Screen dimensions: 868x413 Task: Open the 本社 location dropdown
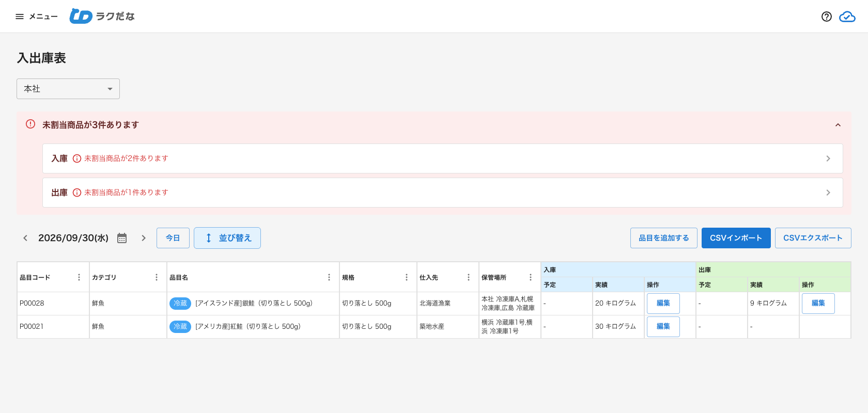point(68,89)
